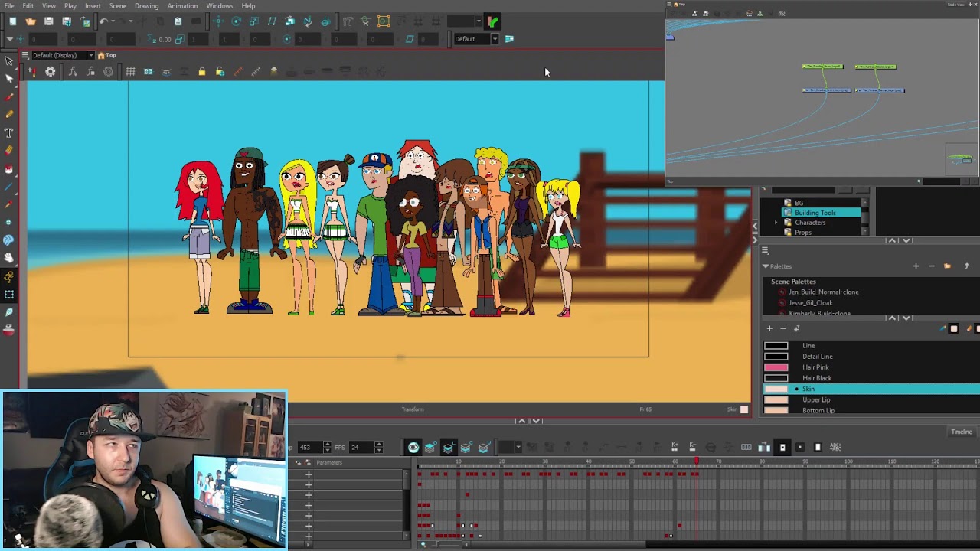The width and height of the screenshot is (980, 551).
Task: Toggle the eye icon in the timeline toolbar
Action: tap(413, 447)
